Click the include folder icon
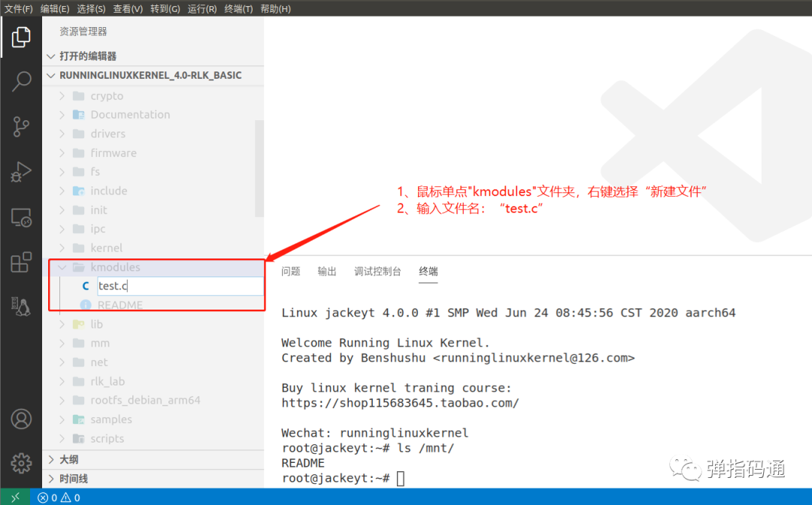Viewport: 812px width, 505px height. pyautogui.click(x=79, y=191)
